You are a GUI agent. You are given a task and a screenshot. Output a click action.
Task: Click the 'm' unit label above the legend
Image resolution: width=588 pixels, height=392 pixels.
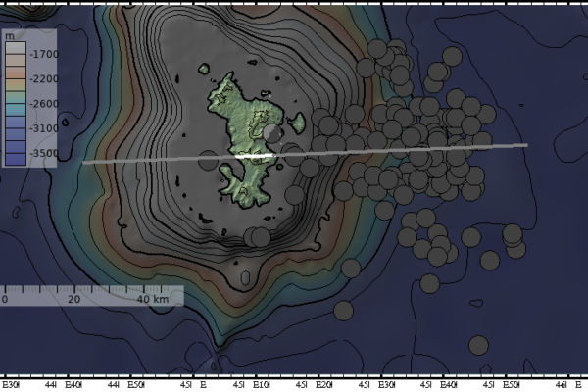click(10, 36)
